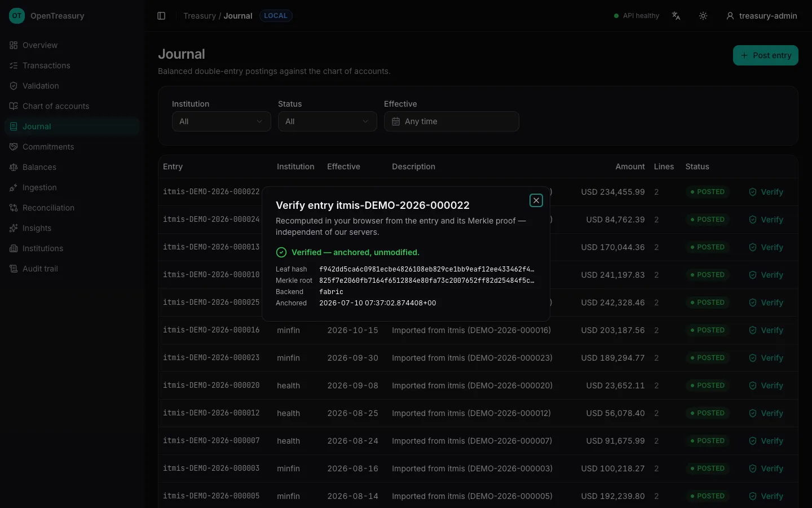Click effective date 2026-09-30
812x508 pixels.
352,358
